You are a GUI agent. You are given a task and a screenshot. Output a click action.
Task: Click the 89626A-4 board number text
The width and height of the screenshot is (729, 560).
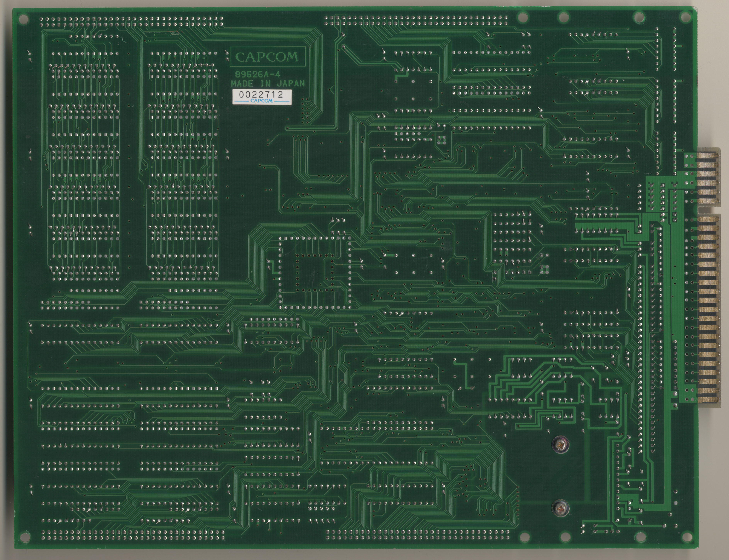tap(257, 75)
